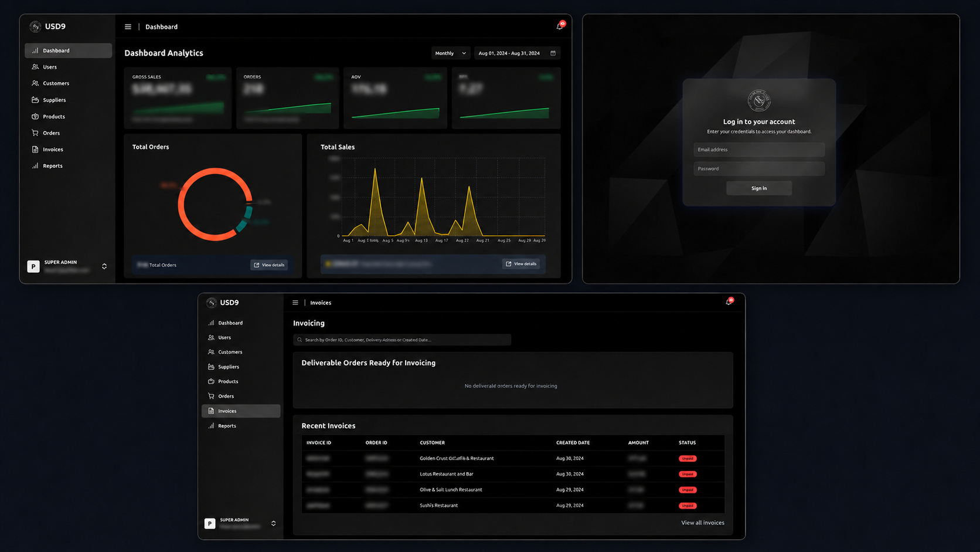The width and height of the screenshot is (980, 552).
Task: Click the Sign in button
Action: tap(759, 188)
